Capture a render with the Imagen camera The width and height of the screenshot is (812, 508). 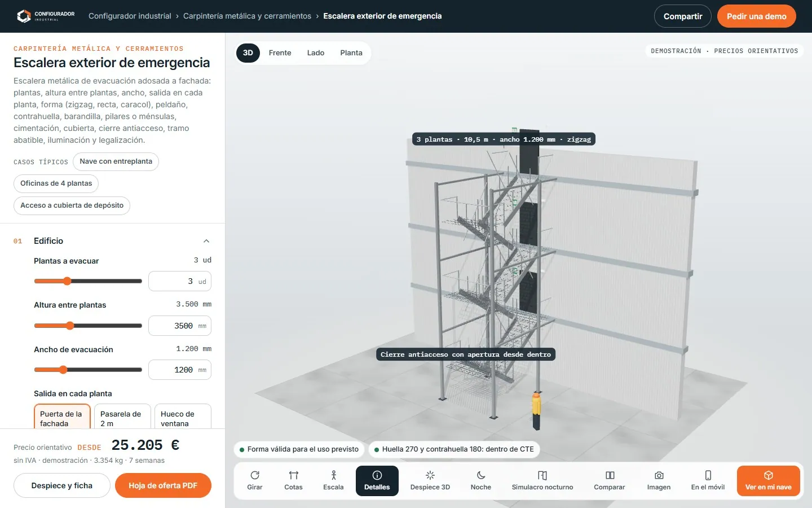[659, 481]
